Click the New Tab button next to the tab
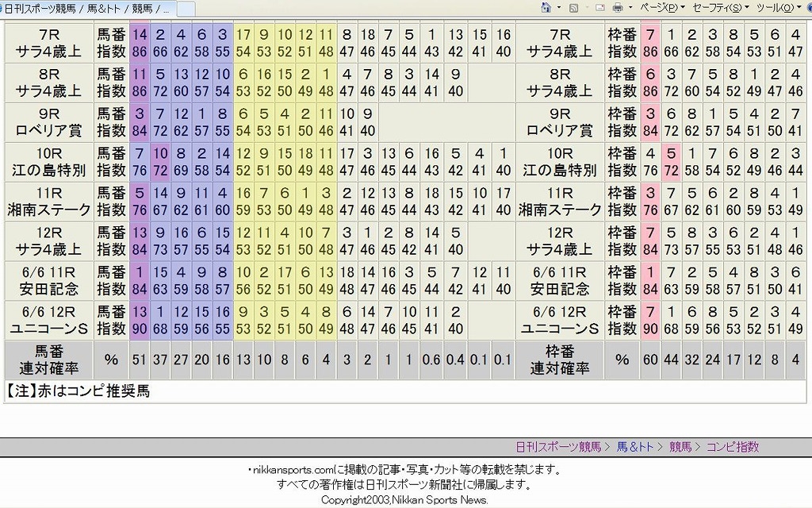812x508 pixels. [186, 8]
